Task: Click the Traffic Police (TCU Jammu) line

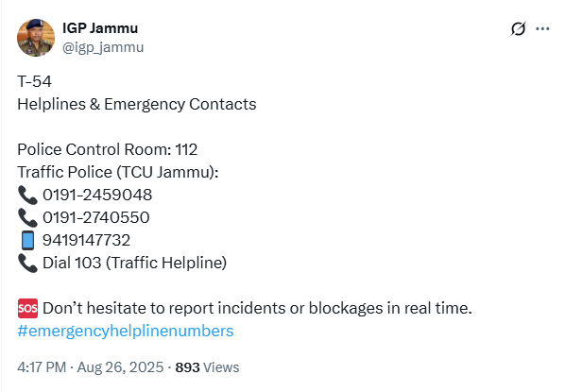Action: pos(118,172)
